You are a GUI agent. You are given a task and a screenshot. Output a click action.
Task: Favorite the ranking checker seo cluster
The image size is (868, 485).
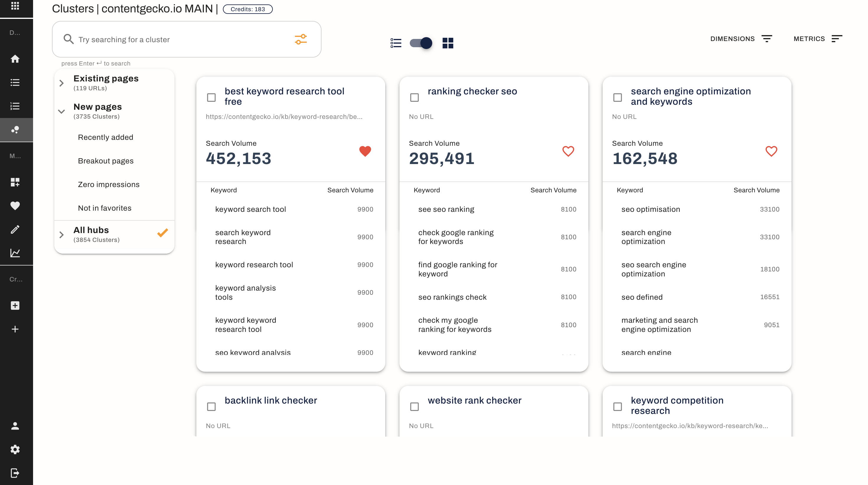(x=568, y=151)
